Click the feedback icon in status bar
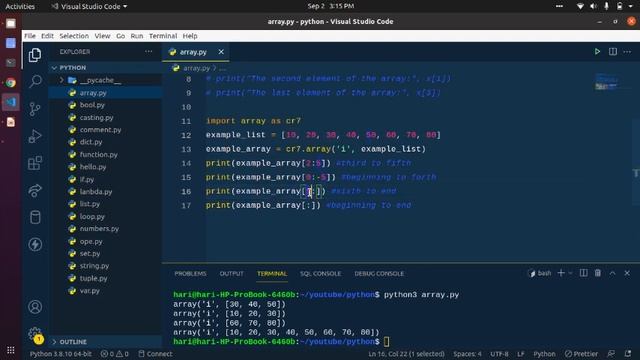Image resolution: width=640 pixels, height=360 pixels. coord(611,353)
